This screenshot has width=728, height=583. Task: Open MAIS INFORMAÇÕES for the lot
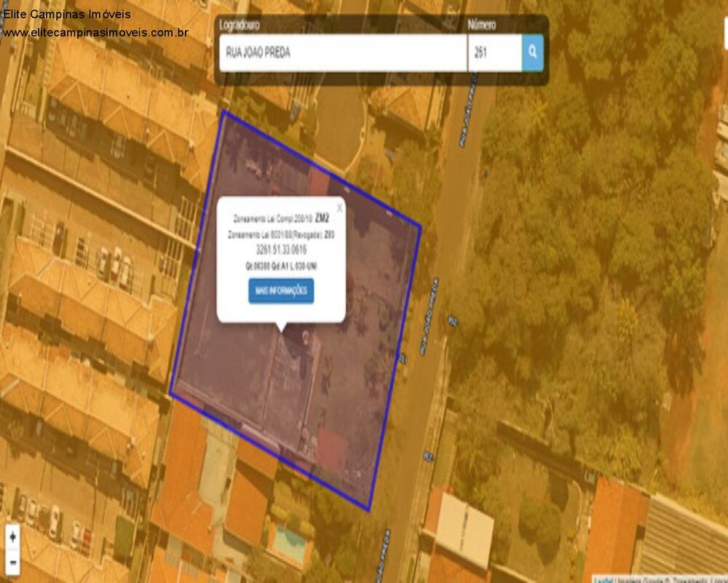[x=281, y=290]
